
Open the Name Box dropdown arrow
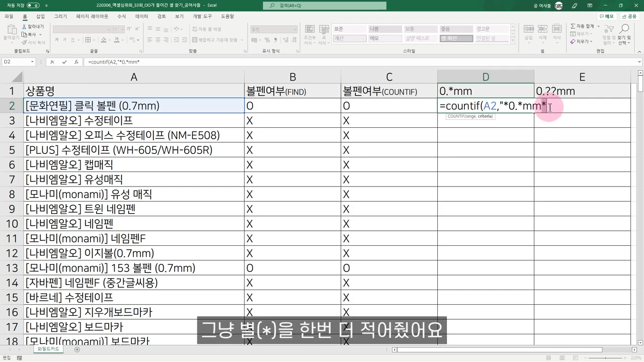click(x=32, y=62)
